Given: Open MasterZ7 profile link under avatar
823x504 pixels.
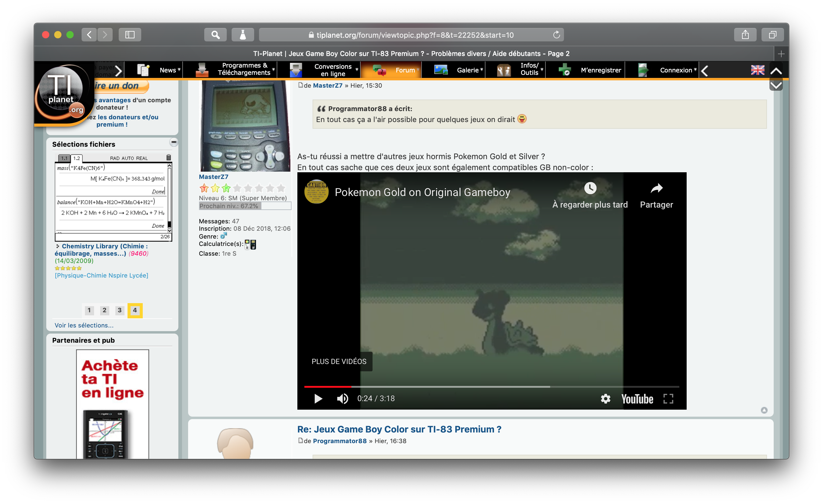Looking at the screenshot, I should click(214, 177).
